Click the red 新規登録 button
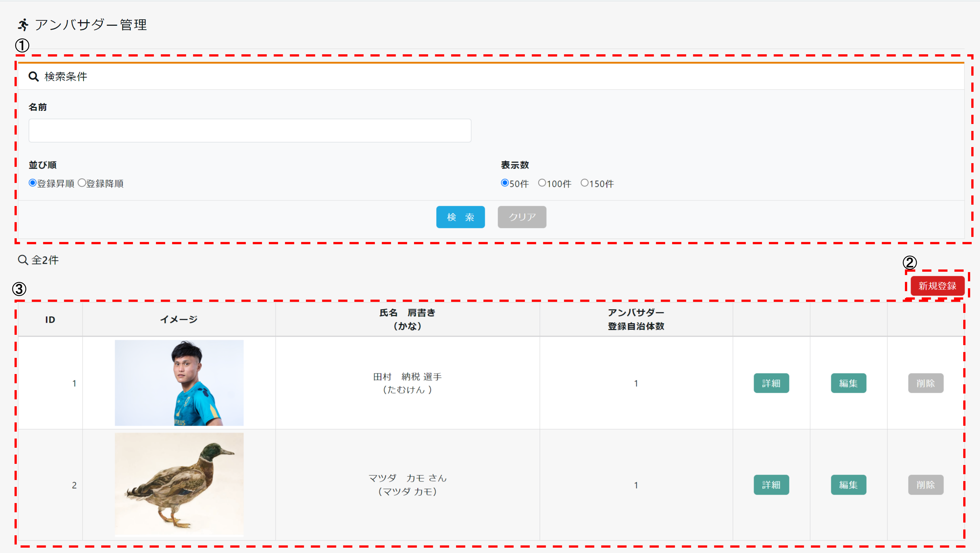980x553 pixels. pos(937,286)
